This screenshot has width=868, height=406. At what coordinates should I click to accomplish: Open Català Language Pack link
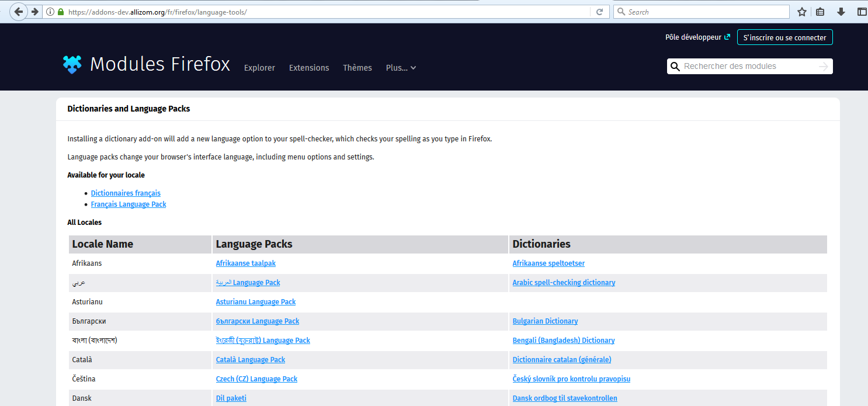click(251, 359)
